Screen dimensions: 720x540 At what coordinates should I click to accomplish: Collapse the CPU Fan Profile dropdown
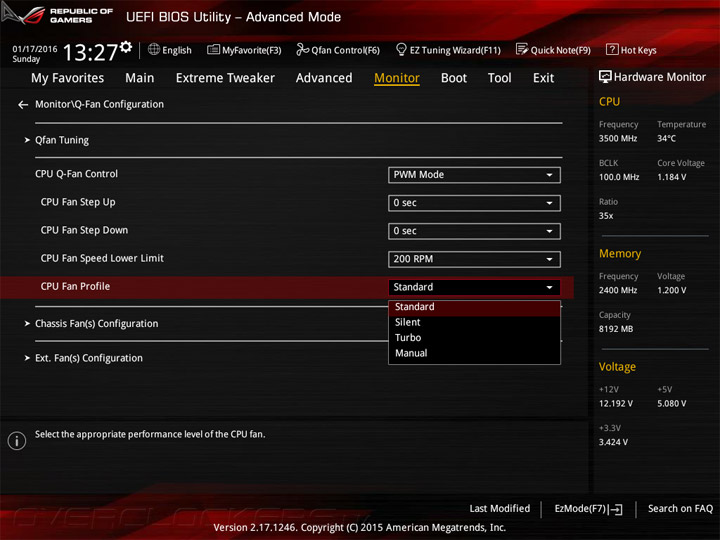474,287
